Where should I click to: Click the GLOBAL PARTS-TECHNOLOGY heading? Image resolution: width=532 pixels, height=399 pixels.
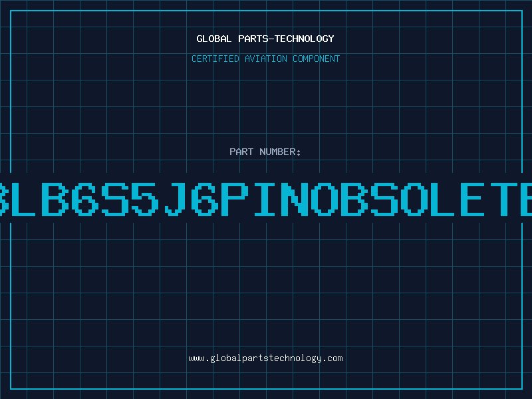click(x=265, y=39)
